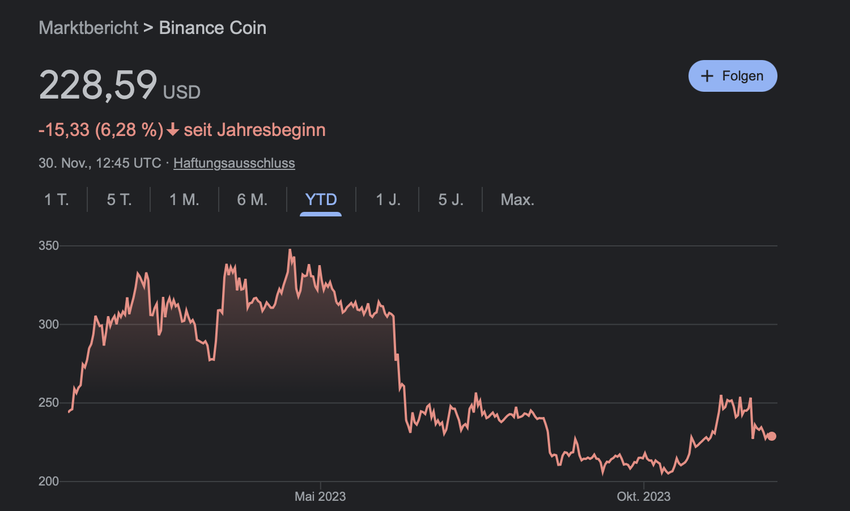Open the Haftungsausschluss disclaimer link
This screenshot has width=850, height=511.
point(234,162)
